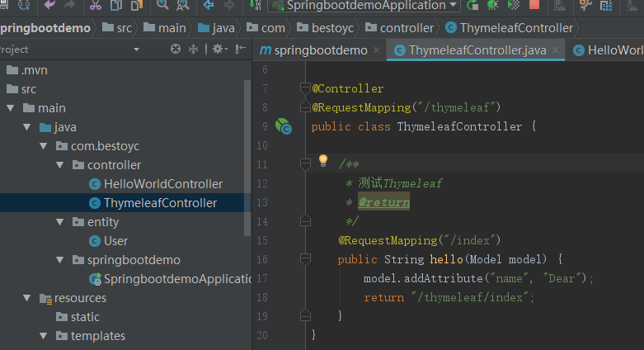The height and width of the screenshot is (350, 644).
Task: Click the src breadcrumb
Action: [117, 28]
